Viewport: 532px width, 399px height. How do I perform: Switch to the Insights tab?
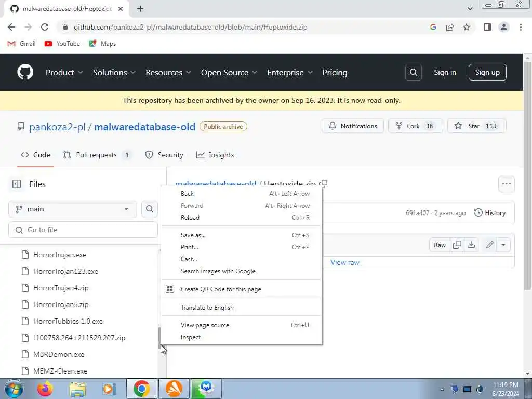coord(215,155)
